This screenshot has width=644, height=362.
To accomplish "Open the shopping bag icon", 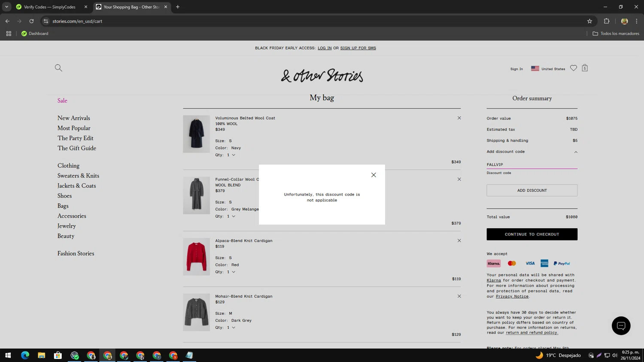I will [x=585, y=68].
